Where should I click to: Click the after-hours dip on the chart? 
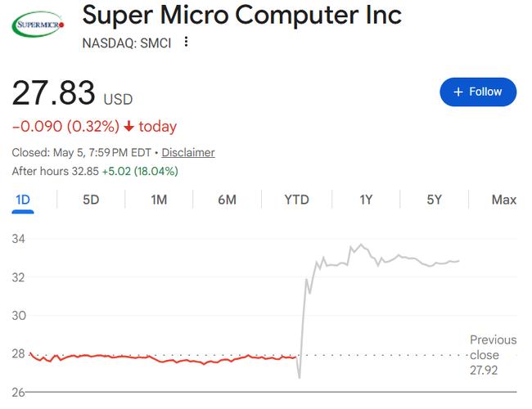300,377
